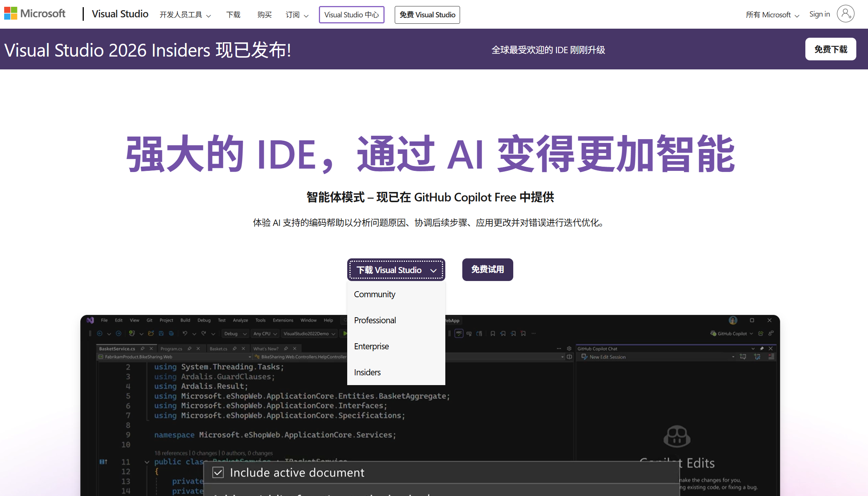This screenshot has width=868, height=496.
Task: Click the Microsoft logo icon
Action: pyautogui.click(x=11, y=14)
